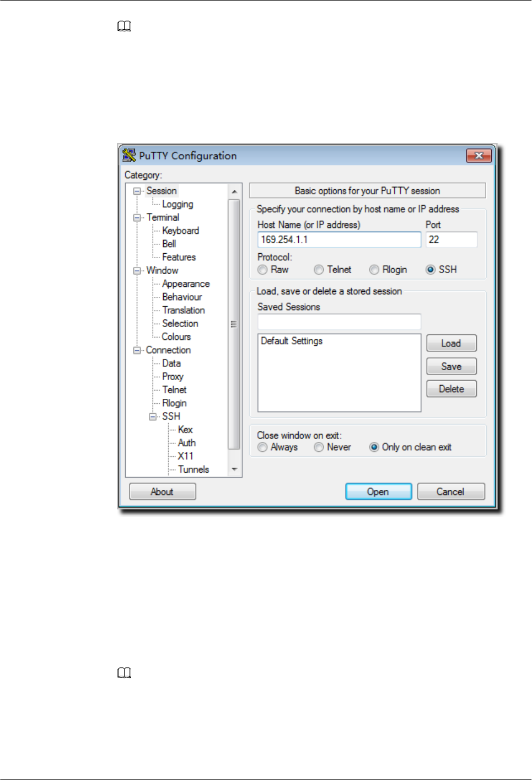Click the Load button

click(452, 343)
